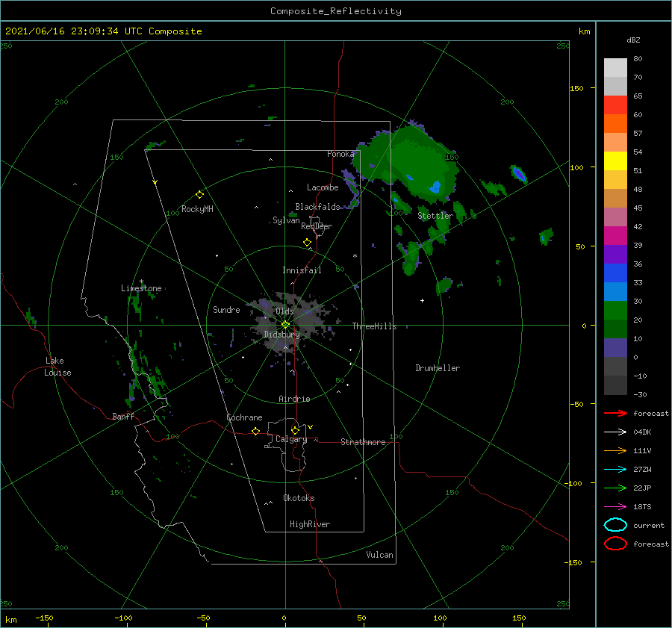672x628 pixels.
Task: Click the yellow diamond marker below Cochrane
Action: 255,431
